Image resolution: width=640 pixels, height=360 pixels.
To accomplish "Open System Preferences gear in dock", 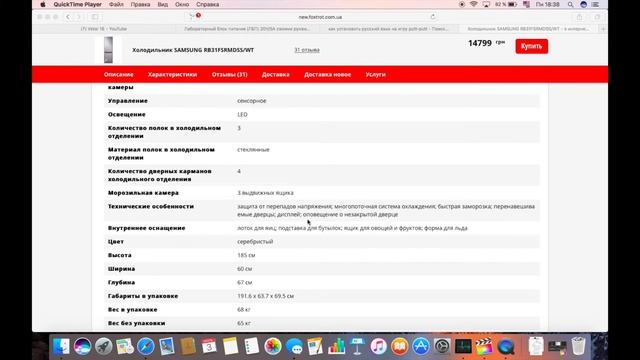I will pyautogui.click(x=442, y=347).
